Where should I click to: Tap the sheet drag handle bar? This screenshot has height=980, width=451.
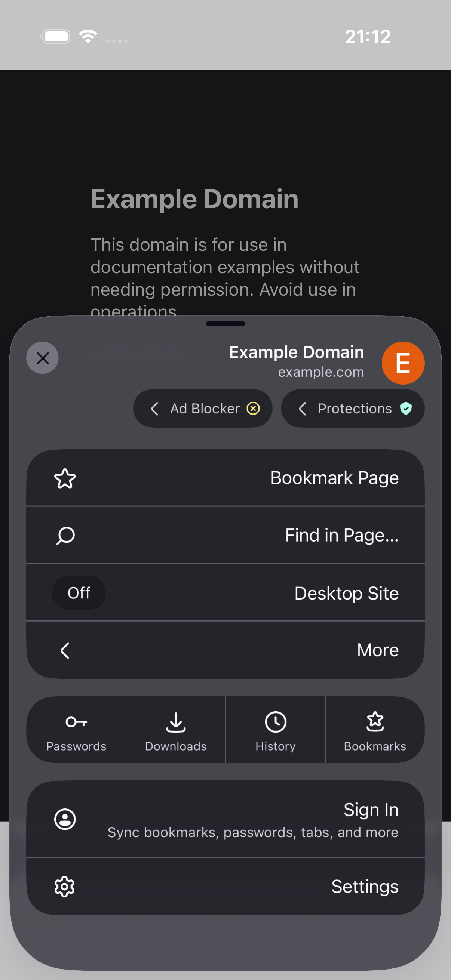coord(225,324)
